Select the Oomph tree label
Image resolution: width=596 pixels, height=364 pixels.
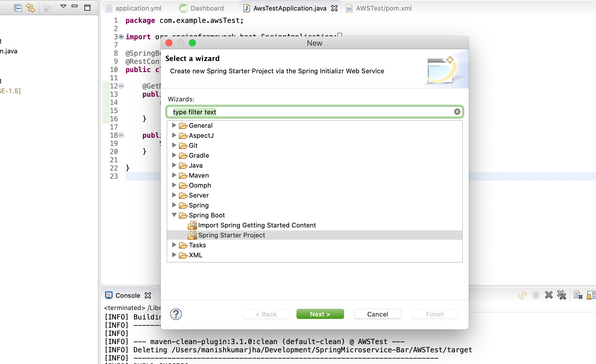coord(200,185)
